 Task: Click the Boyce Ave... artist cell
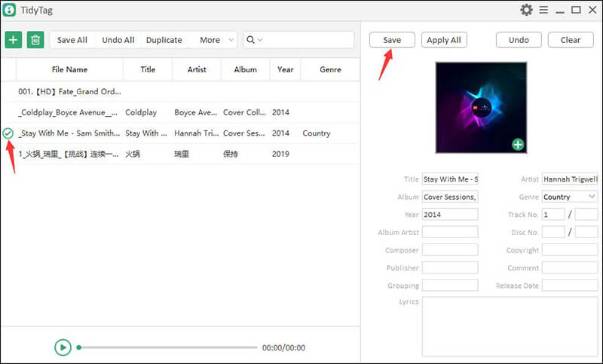[x=195, y=112]
